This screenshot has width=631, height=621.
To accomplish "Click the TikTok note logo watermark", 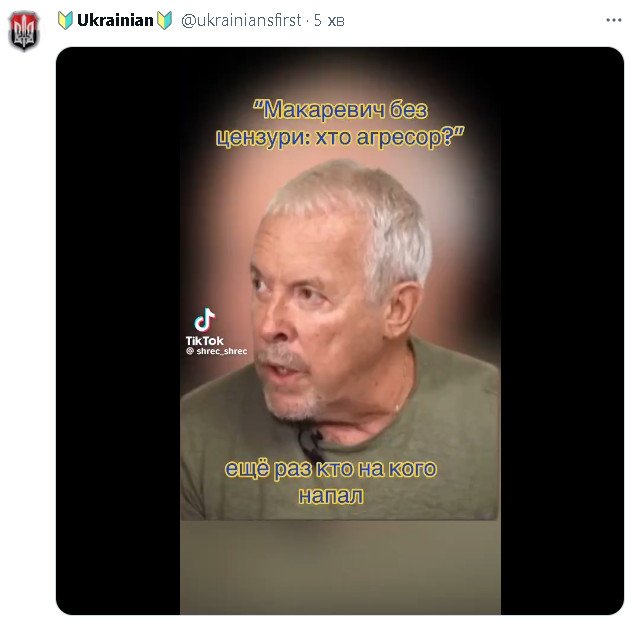I will 204,320.
